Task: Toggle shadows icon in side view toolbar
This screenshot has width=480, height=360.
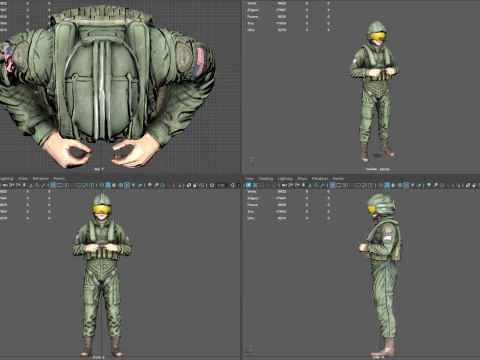Action: 419,185
